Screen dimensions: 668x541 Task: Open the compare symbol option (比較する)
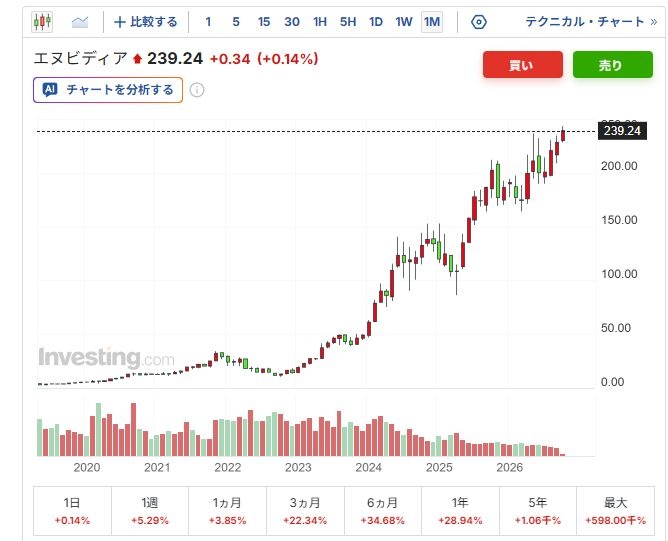pos(146,22)
